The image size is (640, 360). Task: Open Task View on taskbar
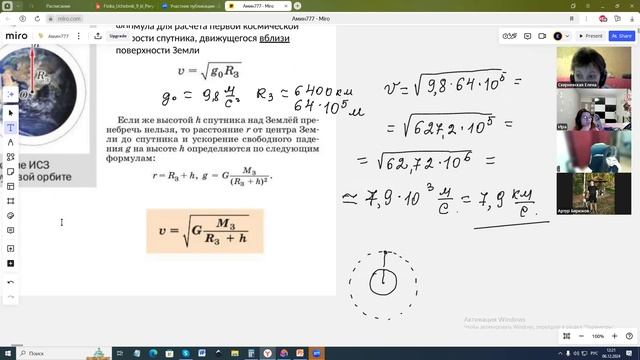click(x=120, y=353)
